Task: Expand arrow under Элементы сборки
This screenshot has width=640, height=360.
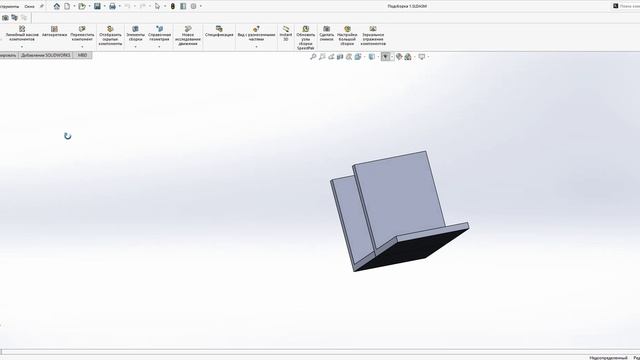Action: (x=135, y=47)
